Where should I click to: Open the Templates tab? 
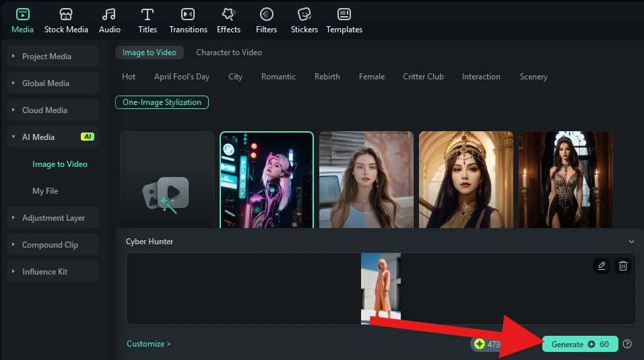coord(344,21)
